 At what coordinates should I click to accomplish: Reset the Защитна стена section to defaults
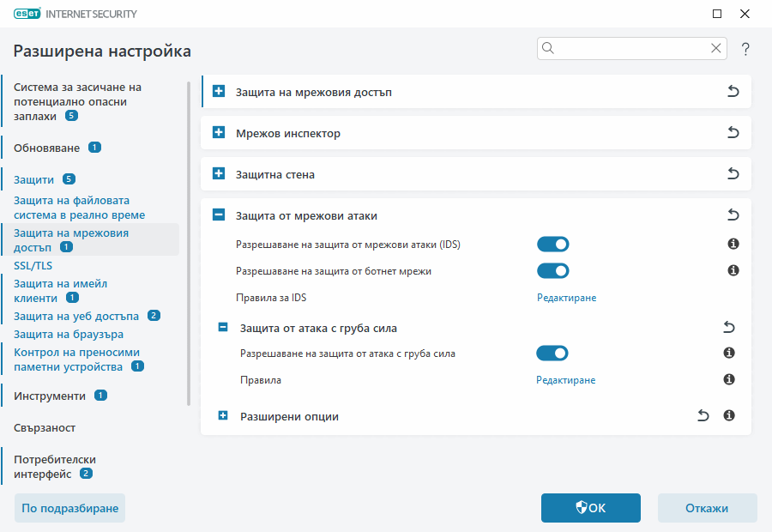pos(733,174)
